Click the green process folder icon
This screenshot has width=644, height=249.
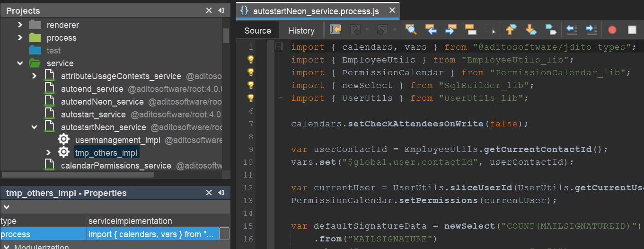tap(35, 37)
